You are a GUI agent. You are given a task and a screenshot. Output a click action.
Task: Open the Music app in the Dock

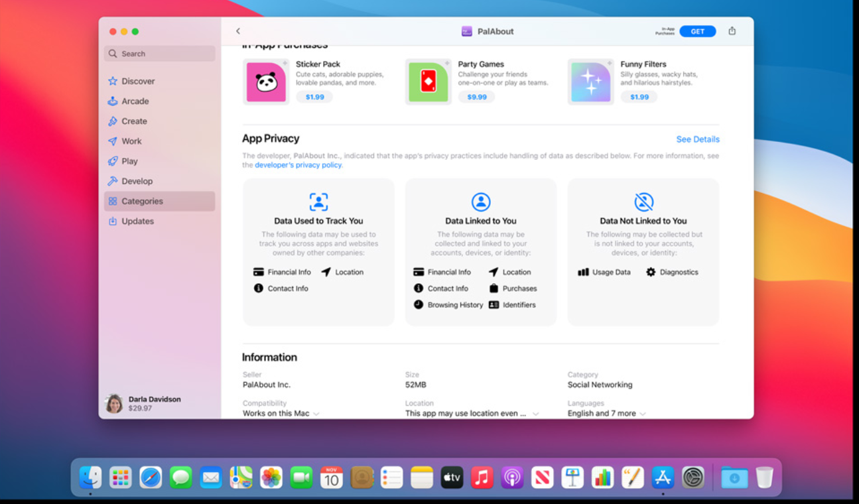point(482,477)
